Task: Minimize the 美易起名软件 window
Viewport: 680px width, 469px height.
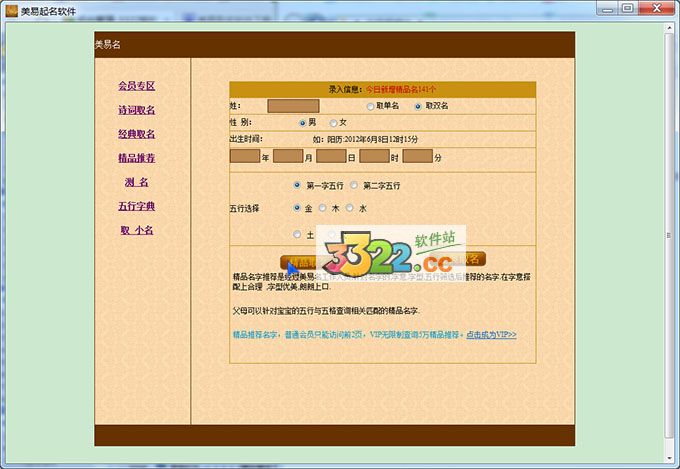Action: tap(608, 9)
